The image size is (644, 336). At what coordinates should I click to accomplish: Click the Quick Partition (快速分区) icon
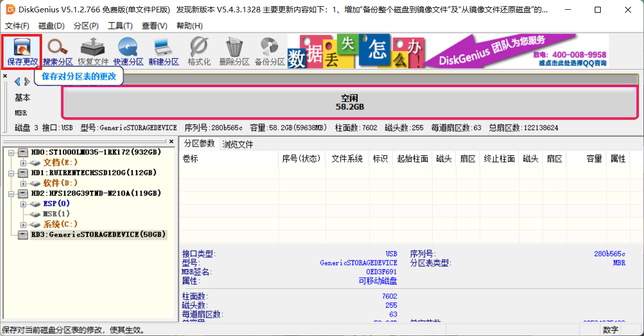(128, 52)
